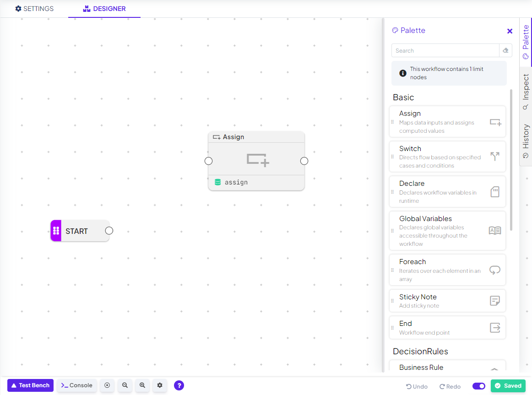532x395 pixels.
Task: Open the Console panel
Action: (77, 385)
